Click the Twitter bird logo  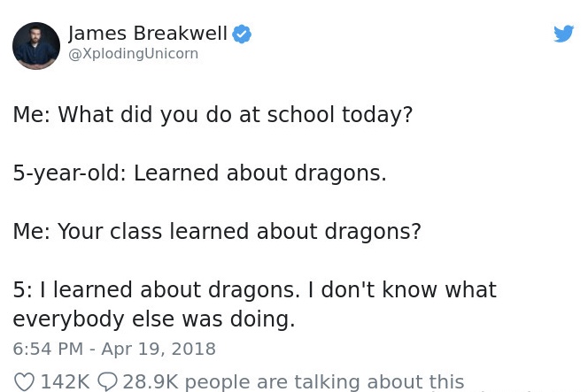(x=563, y=34)
